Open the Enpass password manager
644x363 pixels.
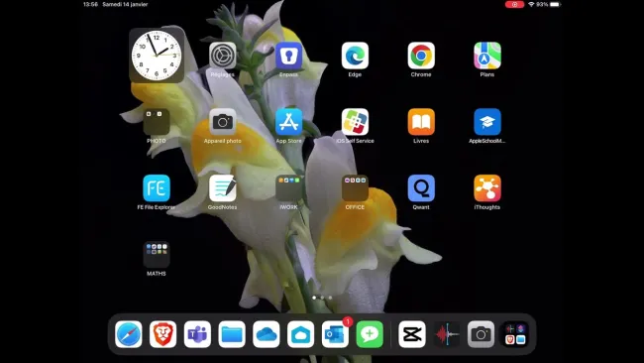pyautogui.click(x=288, y=56)
